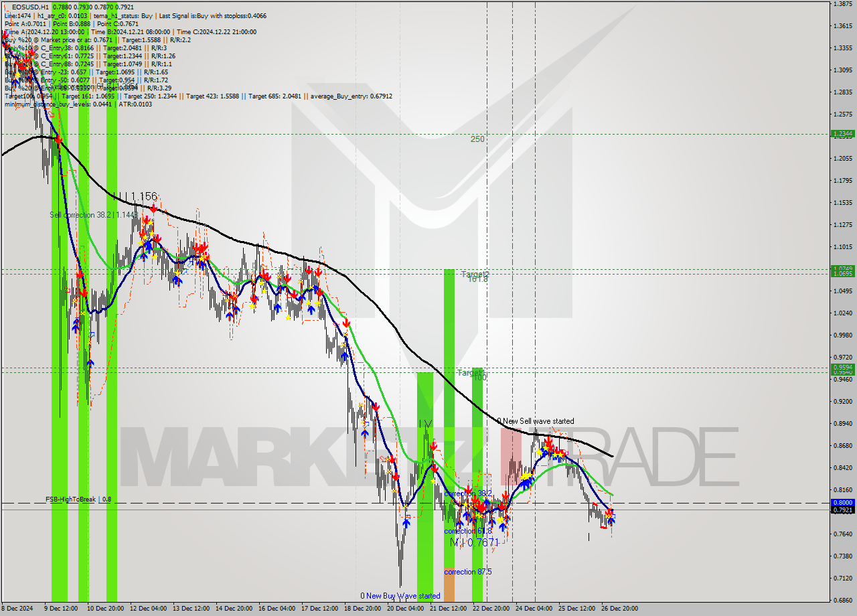The height and width of the screenshot is (616, 857).
Task: Click the 1.2055 price axis value
Action: [x=842, y=158]
